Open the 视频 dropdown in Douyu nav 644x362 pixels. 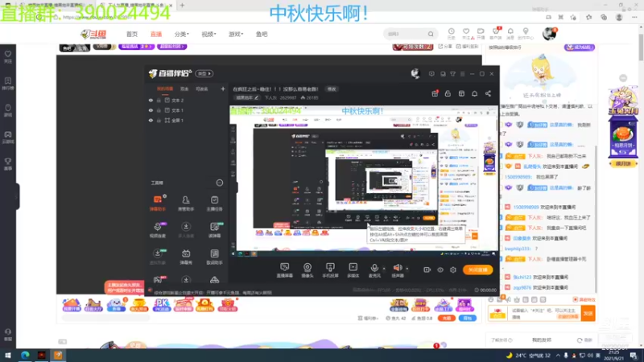(x=208, y=34)
